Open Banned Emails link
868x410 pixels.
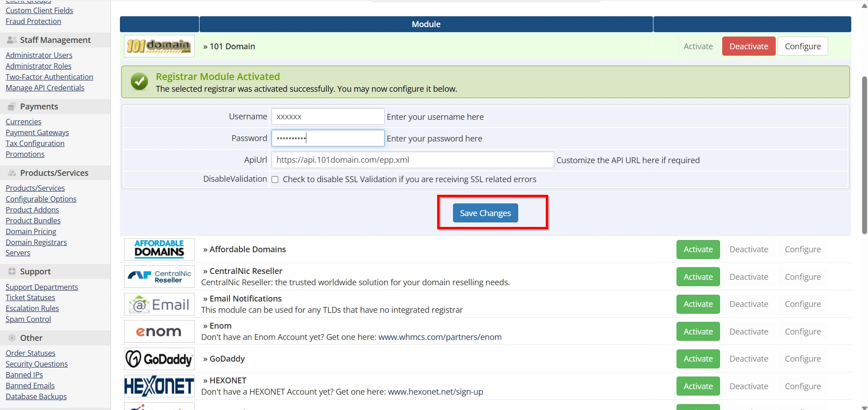point(30,386)
